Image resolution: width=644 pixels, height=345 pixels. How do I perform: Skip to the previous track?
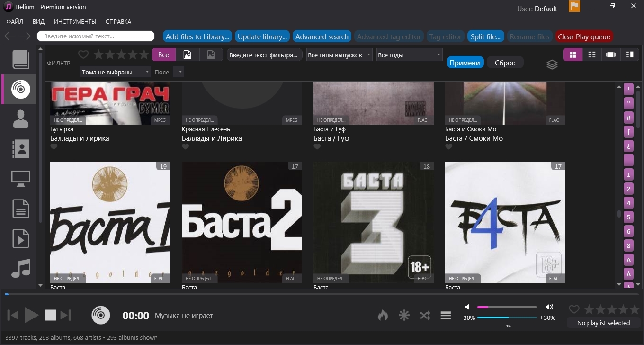pyautogui.click(x=13, y=315)
